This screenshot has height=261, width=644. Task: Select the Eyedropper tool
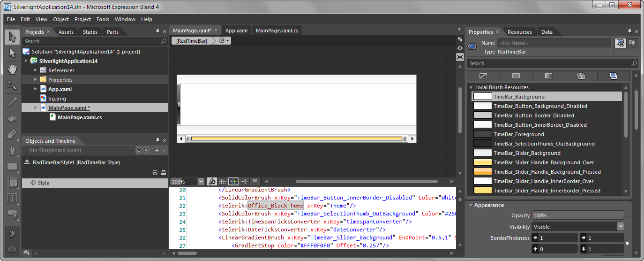pyautogui.click(x=12, y=102)
